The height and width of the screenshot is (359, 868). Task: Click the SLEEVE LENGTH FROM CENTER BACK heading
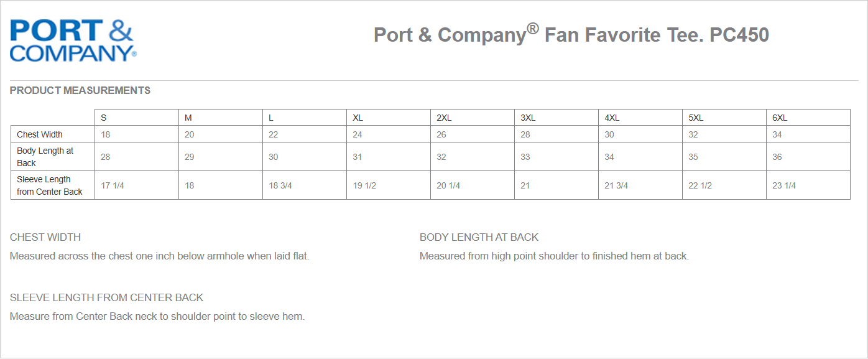pyautogui.click(x=106, y=297)
